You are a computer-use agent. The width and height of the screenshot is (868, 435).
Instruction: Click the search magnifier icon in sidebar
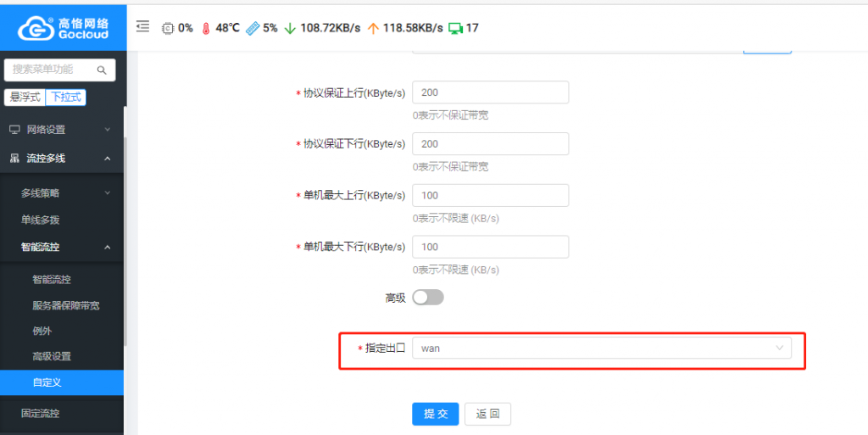[102, 70]
